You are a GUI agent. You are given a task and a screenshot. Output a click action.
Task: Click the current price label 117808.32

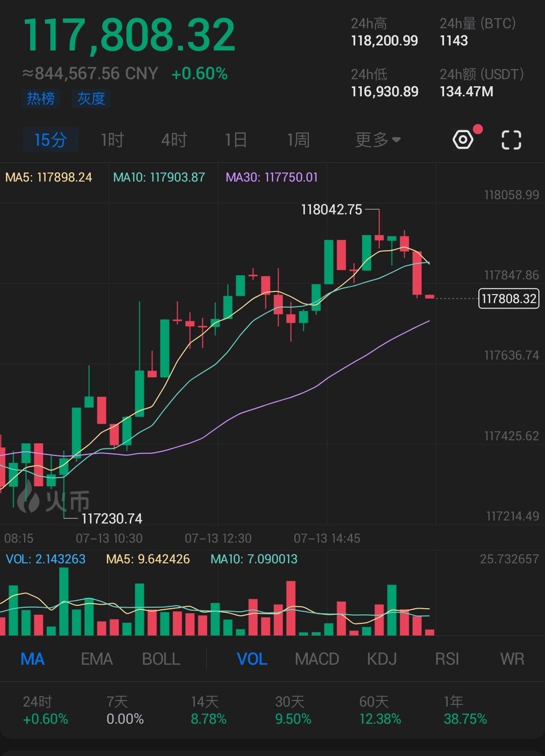tap(508, 299)
